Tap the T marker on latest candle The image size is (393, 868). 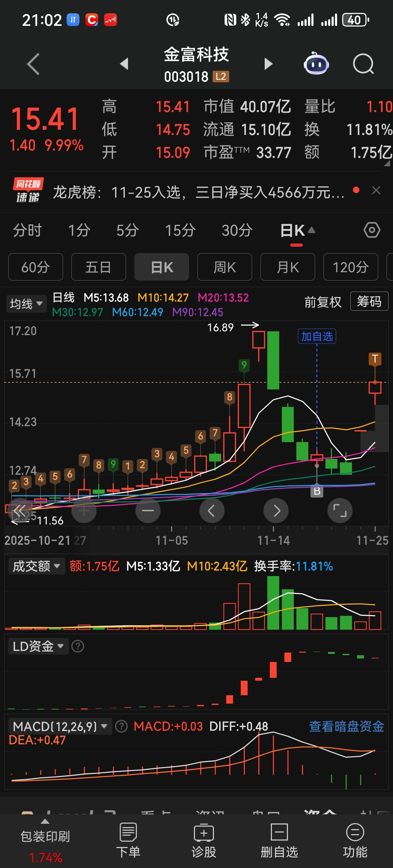click(375, 359)
